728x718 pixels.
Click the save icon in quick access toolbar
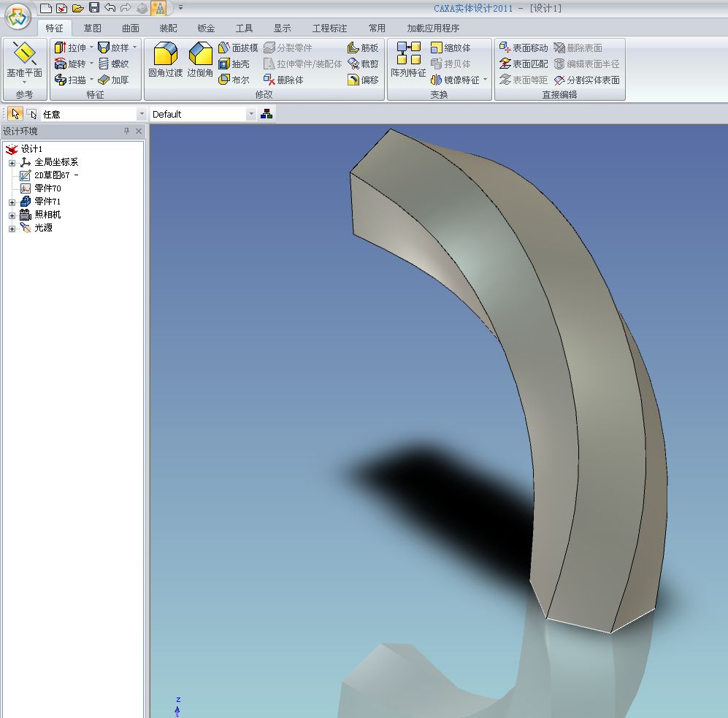[94, 8]
